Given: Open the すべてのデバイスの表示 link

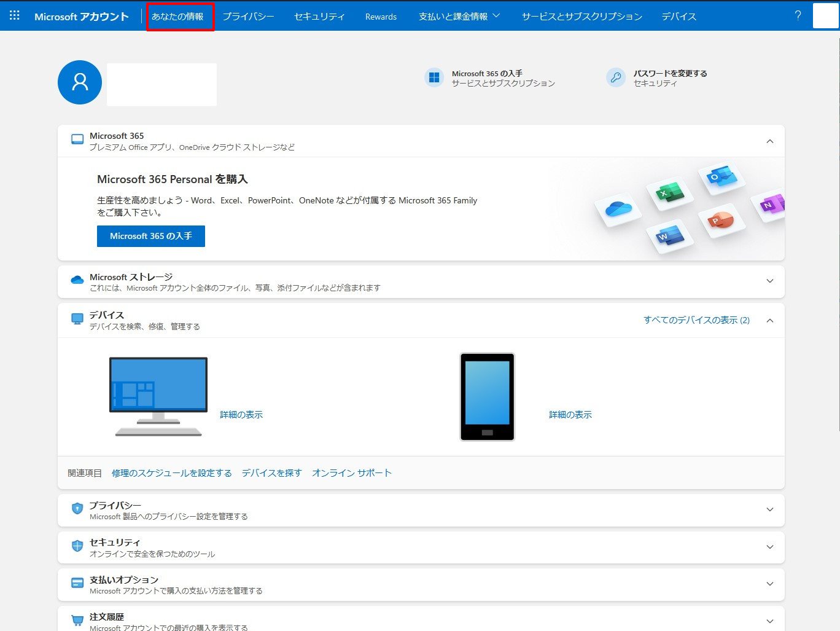Looking at the screenshot, I should click(696, 320).
